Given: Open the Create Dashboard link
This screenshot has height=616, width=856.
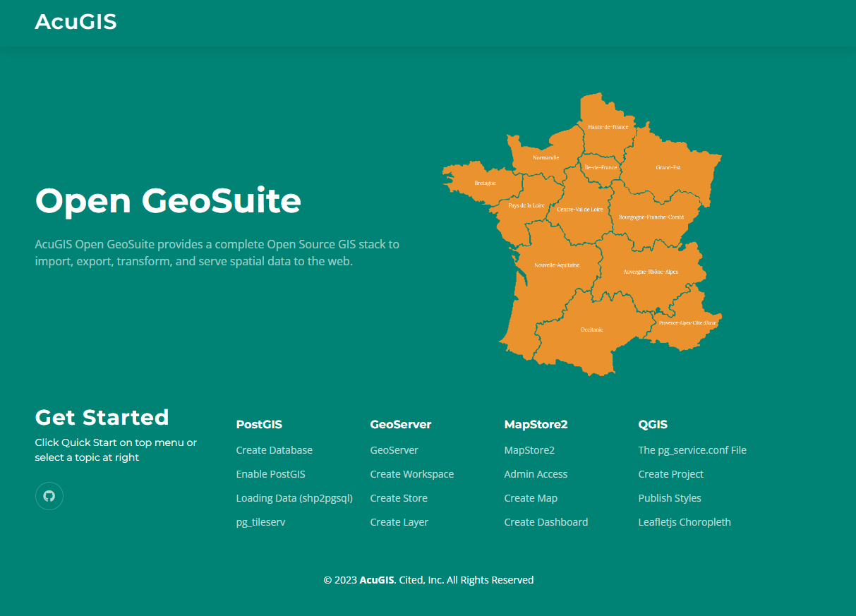Looking at the screenshot, I should pyautogui.click(x=546, y=522).
